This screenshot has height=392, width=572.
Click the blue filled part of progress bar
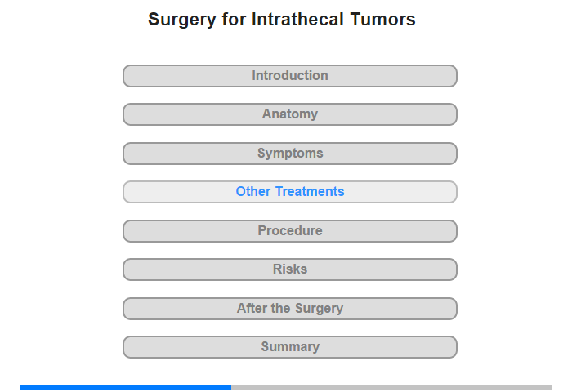[126, 387]
